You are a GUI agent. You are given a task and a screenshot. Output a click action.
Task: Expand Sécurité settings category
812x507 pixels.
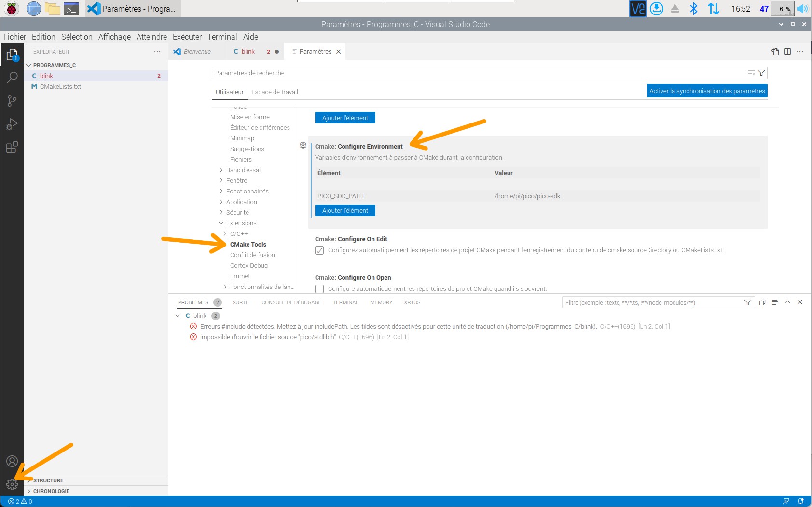[221, 212]
